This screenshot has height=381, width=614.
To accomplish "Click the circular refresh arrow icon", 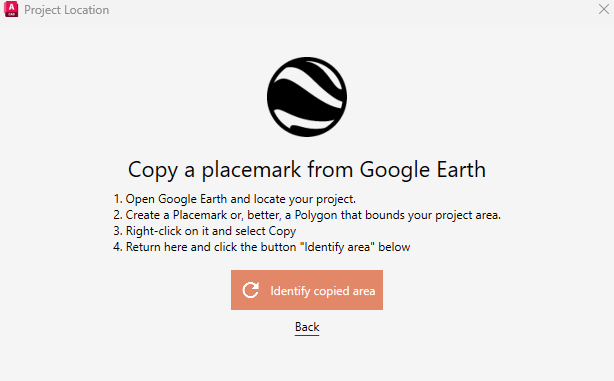I will (x=251, y=290).
